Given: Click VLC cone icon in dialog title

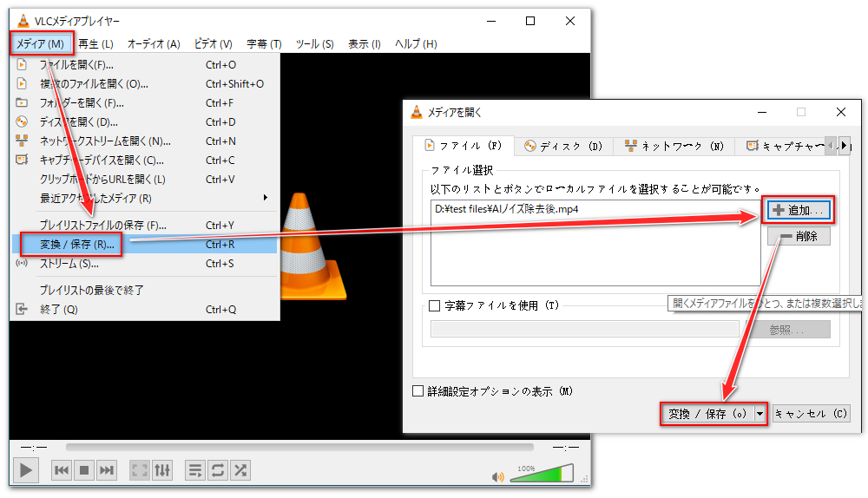Looking at the screenshot, I should pos(417,112).
